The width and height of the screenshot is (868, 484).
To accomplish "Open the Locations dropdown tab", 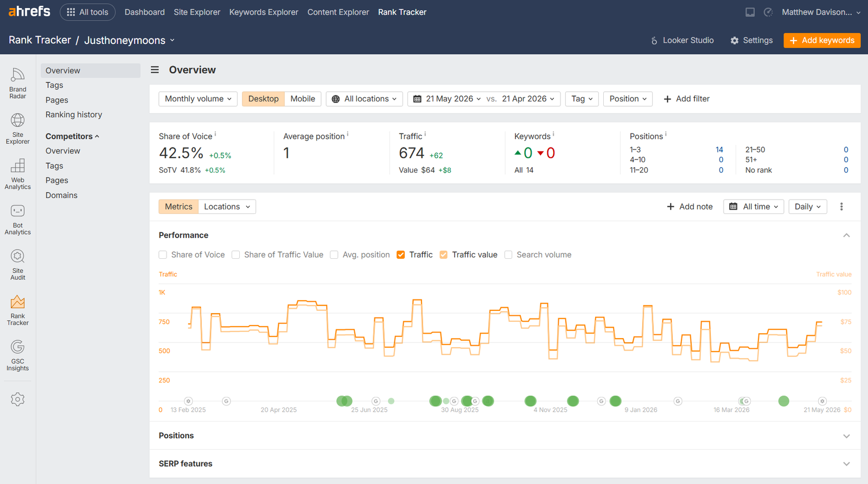I will [x=227, y=207].
